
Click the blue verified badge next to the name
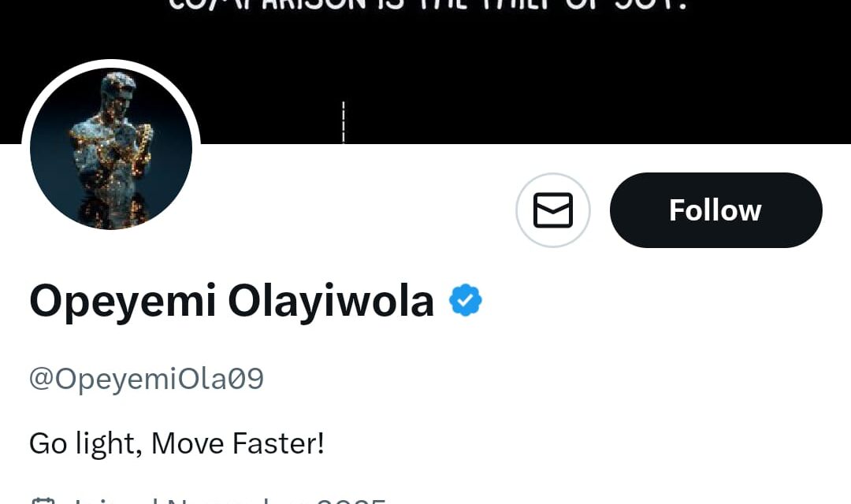pyautogui.click(x=466, y=299)
